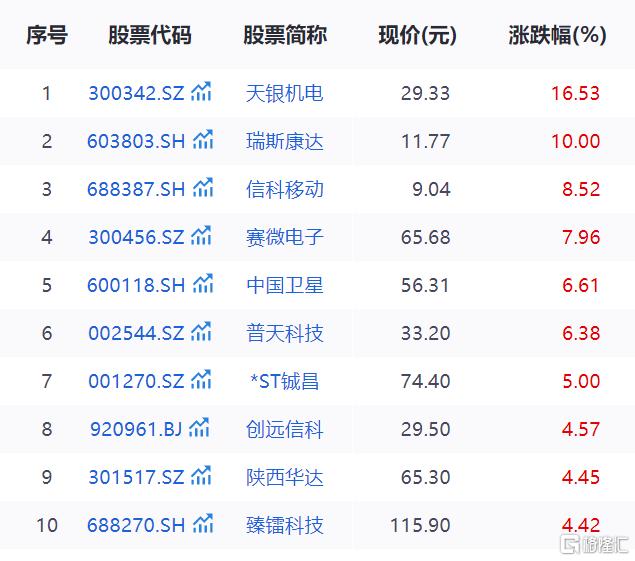This screenshot has height=561, width=635.
Task: Open chart icon beside 688387.SH
Action: point(203,187)
